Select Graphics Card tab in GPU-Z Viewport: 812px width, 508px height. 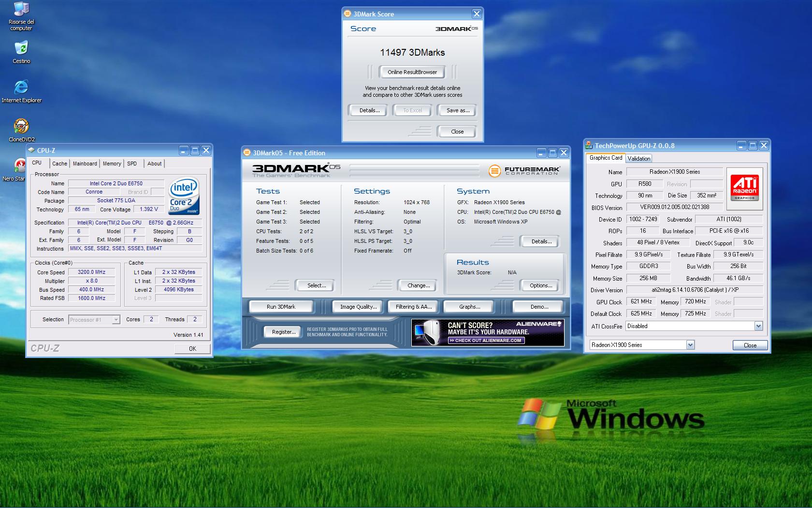click(606, 158)
